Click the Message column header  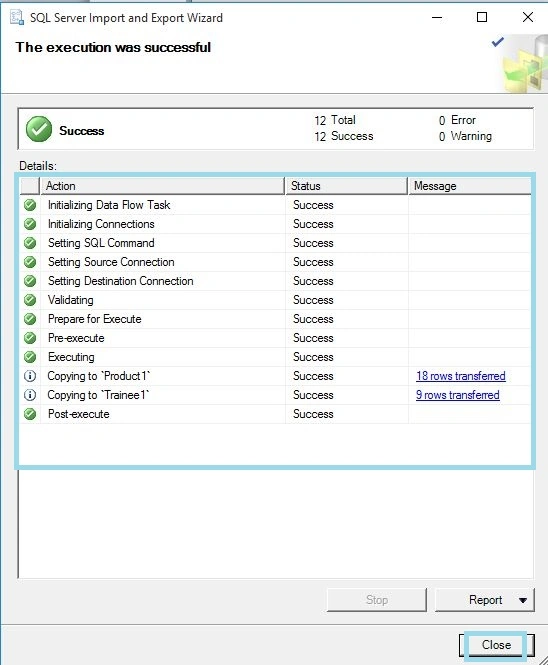point(470,186)
